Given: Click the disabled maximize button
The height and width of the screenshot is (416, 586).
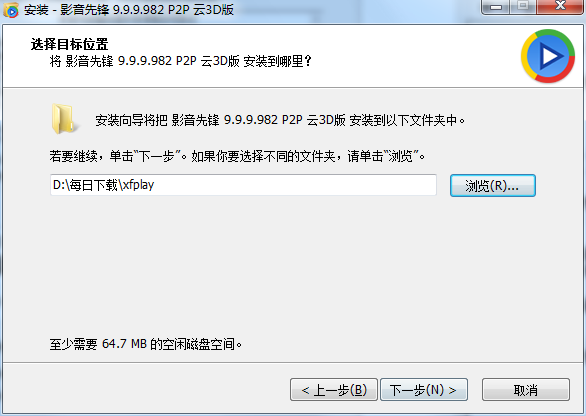Looking at the screenshot, I should pyautogui.click(x=523, y=7).
